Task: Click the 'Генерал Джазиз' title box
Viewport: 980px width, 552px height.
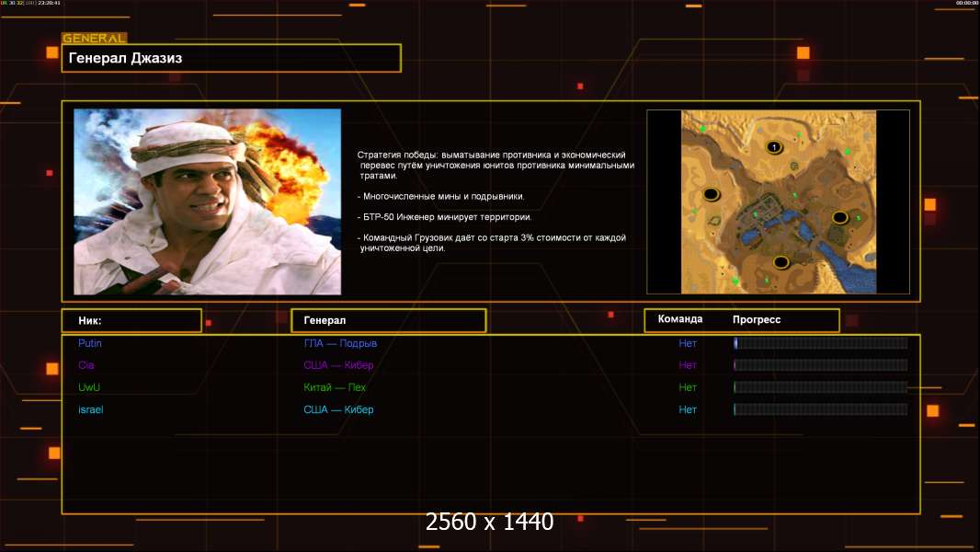Action: pos(232,58)
